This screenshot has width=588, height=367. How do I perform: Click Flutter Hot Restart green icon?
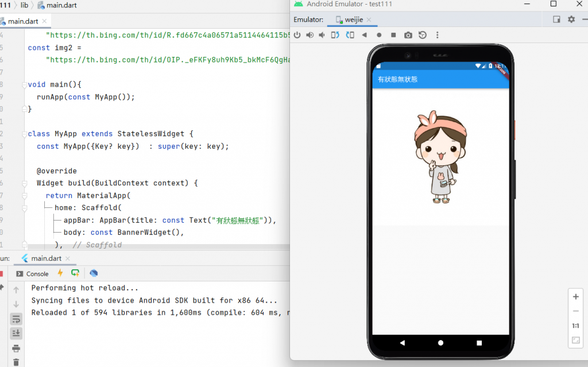point(75,273)
